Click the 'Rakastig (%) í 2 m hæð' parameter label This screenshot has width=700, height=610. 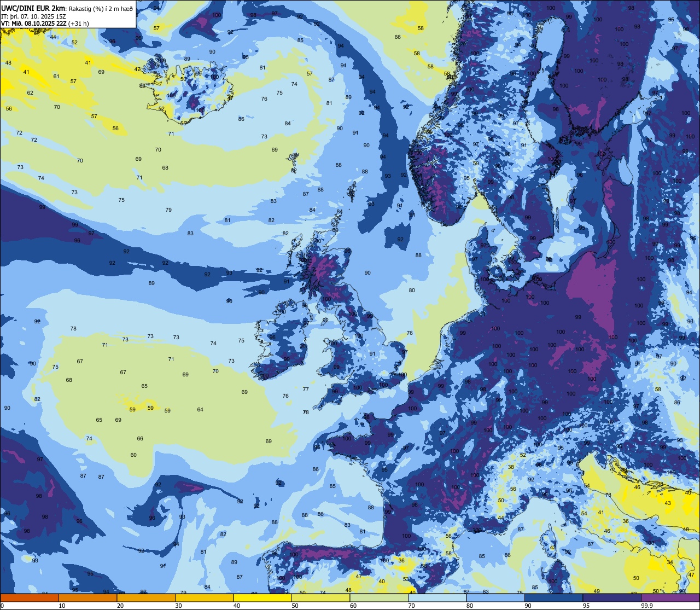click(x=101, y=9)
